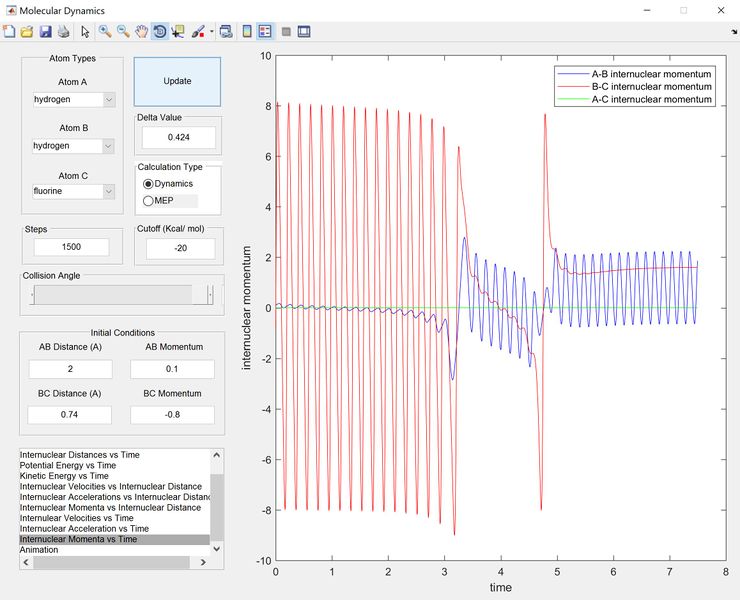Click the plot list scroll up arrow

(217, 456)
